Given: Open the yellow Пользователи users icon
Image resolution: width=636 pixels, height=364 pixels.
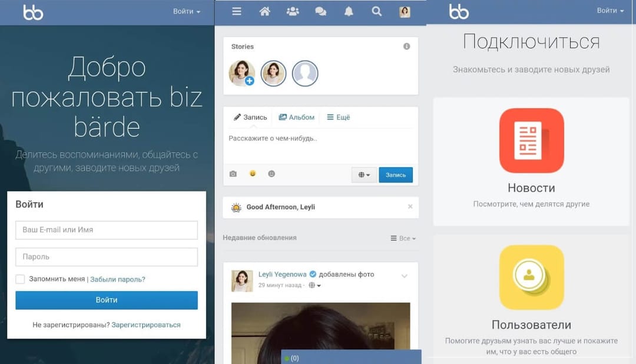Looking at the screenshot, I should pyautogui.click(x=531, y=277).
